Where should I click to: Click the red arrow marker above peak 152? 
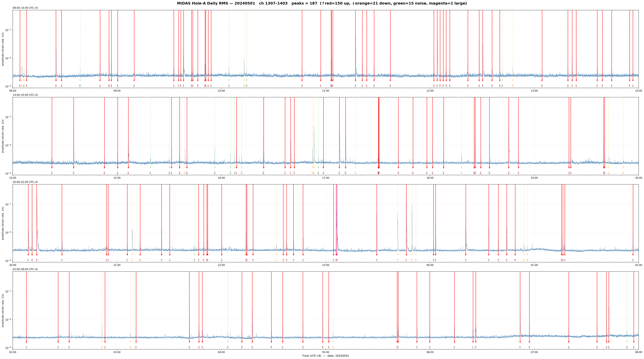tap(633, 254)
